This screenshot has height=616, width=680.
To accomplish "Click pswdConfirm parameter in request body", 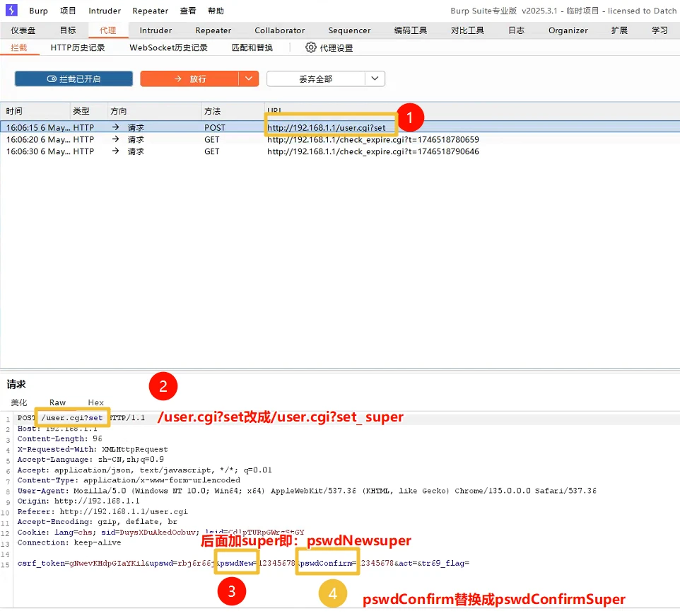I will [x=327, y=563].
